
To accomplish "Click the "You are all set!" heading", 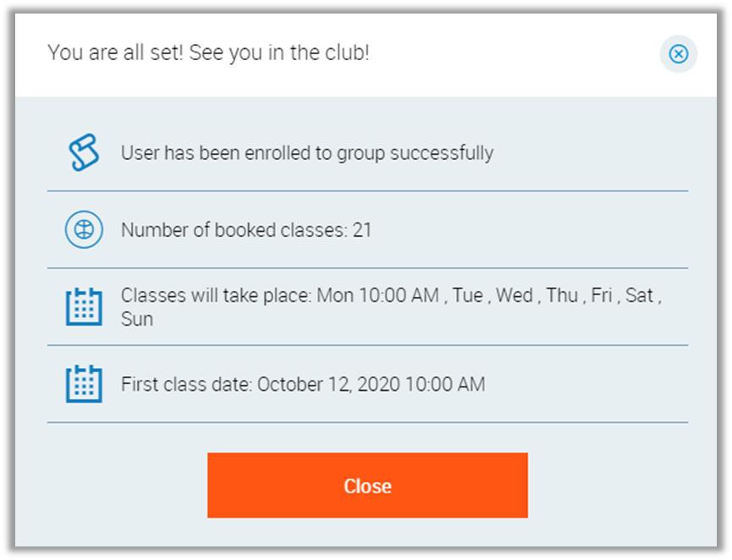I will click(208, 53).
